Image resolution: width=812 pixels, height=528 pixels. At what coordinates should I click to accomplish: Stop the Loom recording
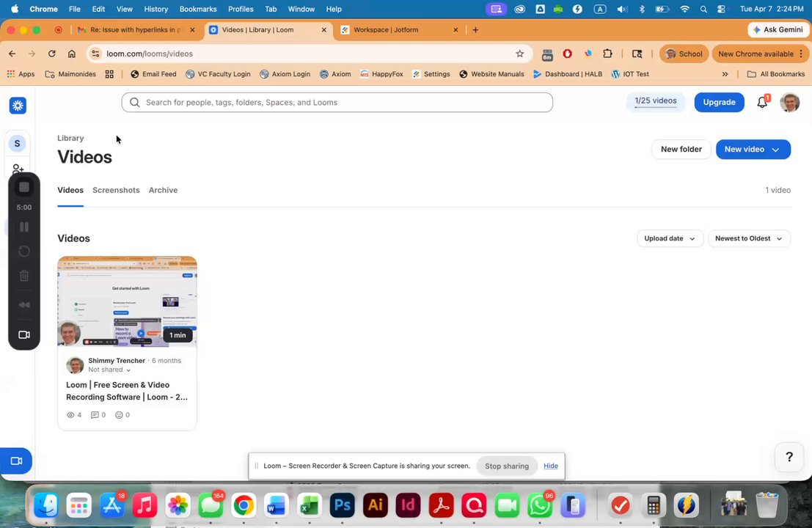pos(23,188)
